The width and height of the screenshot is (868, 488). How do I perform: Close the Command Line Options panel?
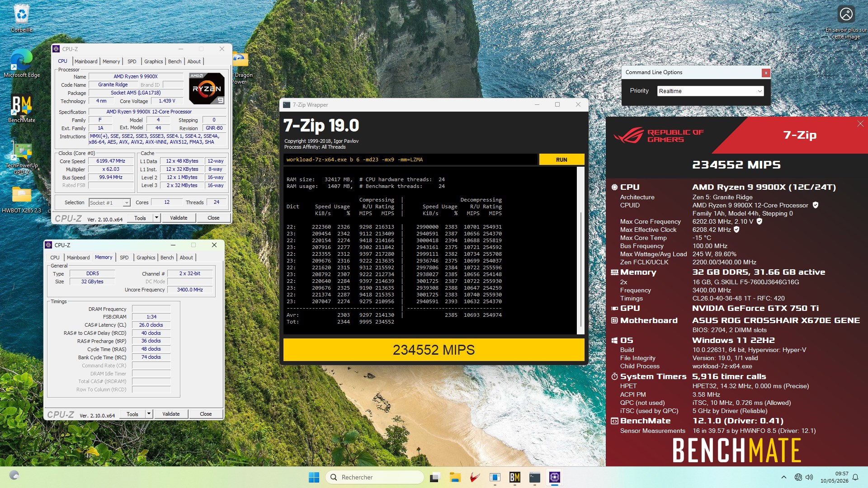(x=765, y=73)
